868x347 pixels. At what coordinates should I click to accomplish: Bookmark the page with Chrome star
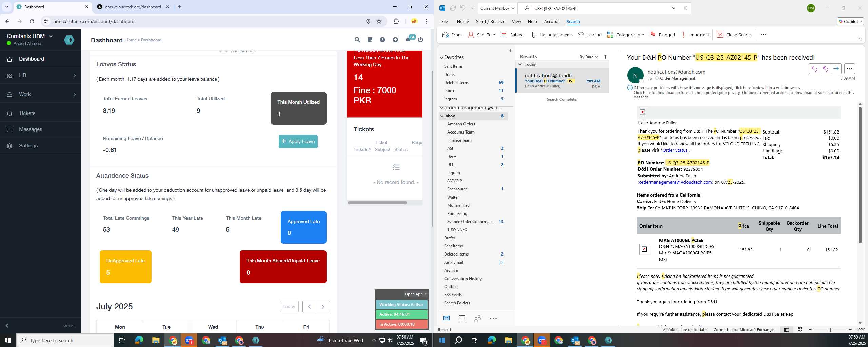point(379,21)
